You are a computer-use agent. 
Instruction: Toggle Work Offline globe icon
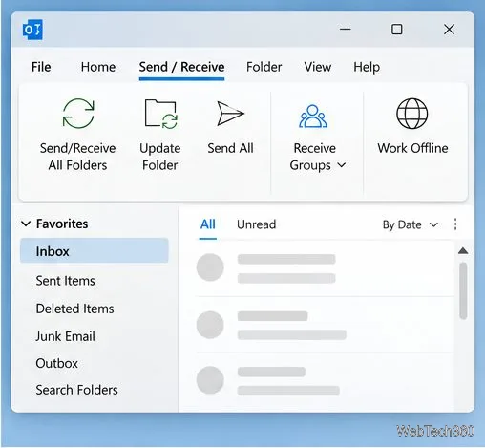tap(412, 114)
